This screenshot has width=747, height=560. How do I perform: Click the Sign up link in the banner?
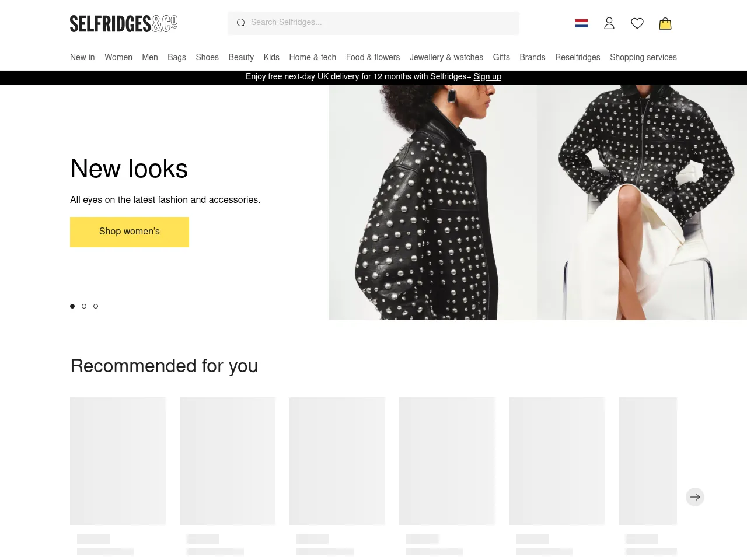487,77
